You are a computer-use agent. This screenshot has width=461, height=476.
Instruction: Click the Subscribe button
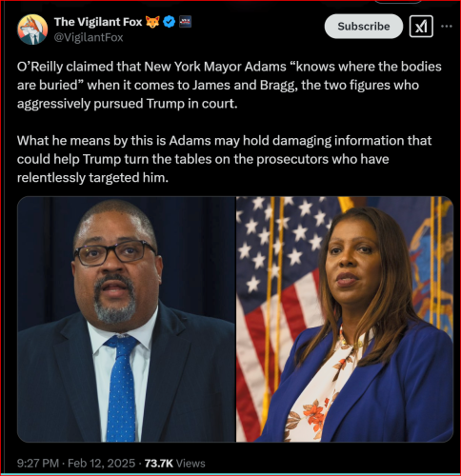364,27
